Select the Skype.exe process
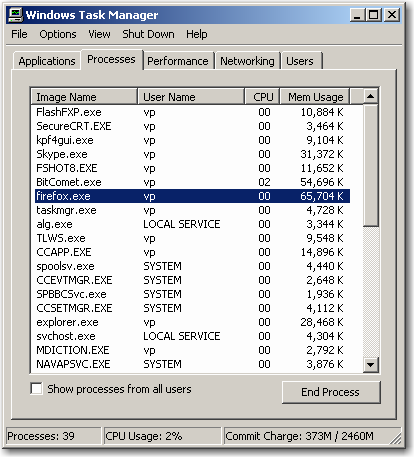The width and height of the screenshot is (414, 457). point(192,154)
